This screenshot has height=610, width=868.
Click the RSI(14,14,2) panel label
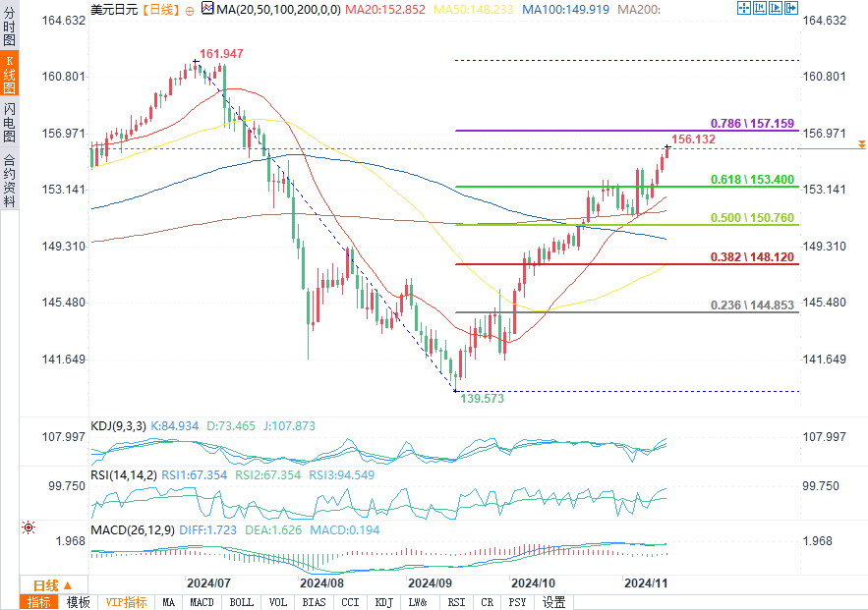point(124,475)
